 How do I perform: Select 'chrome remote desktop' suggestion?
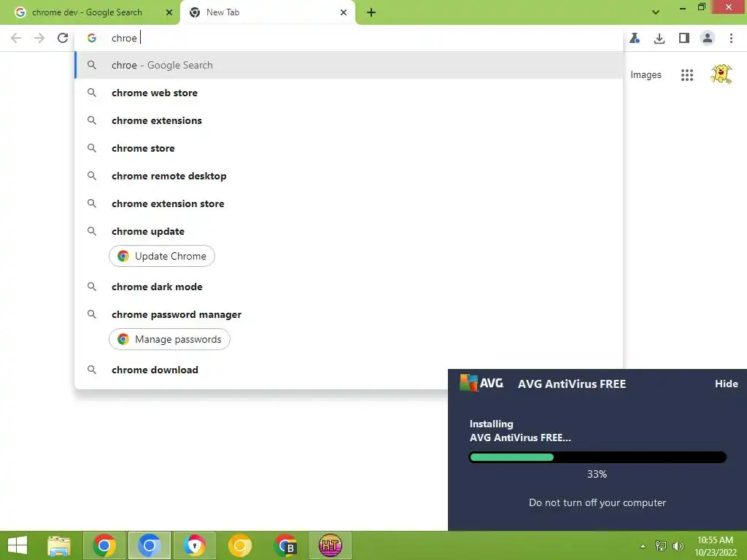(349, 176)
